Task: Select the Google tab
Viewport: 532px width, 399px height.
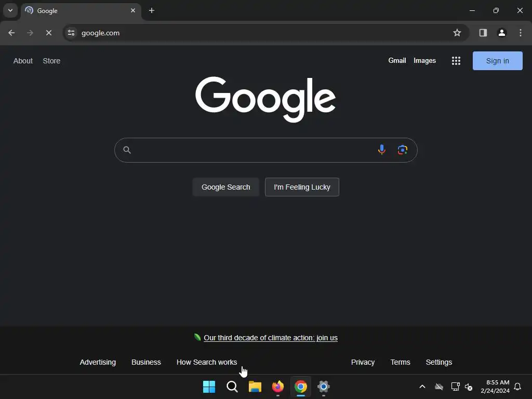Action: [81, 10]
